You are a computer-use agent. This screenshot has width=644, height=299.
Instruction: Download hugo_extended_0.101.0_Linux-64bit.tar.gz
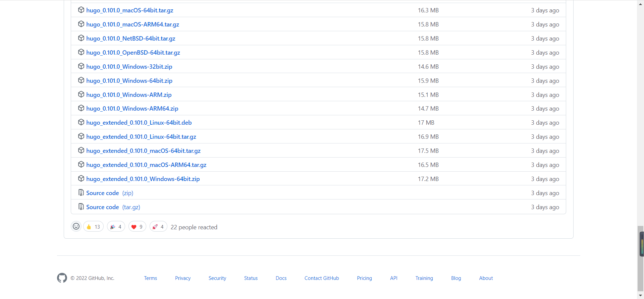[141, 137]
